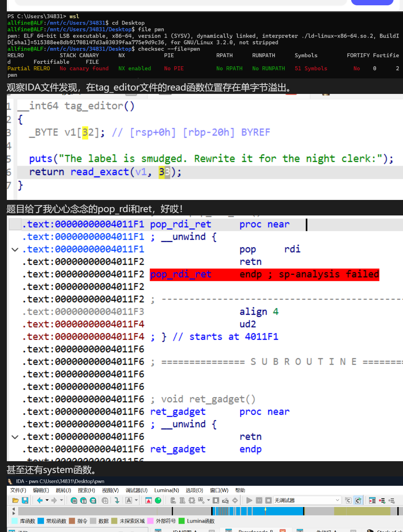403x532 pixels.
Task: Click the gray D structure icon
Action: coord(182,501)
